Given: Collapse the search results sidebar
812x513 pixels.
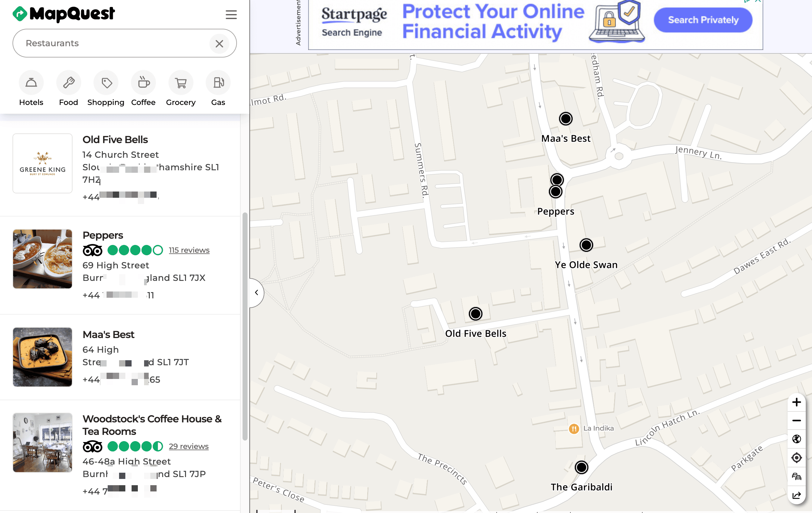Looking at the screenshot, I should click(257, 292).
